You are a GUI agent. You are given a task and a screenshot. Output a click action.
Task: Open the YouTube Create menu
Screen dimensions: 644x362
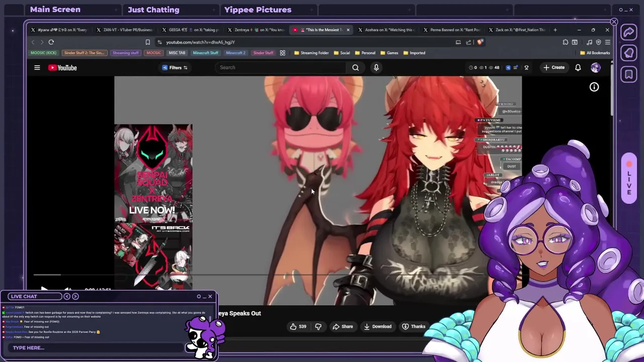553,67
